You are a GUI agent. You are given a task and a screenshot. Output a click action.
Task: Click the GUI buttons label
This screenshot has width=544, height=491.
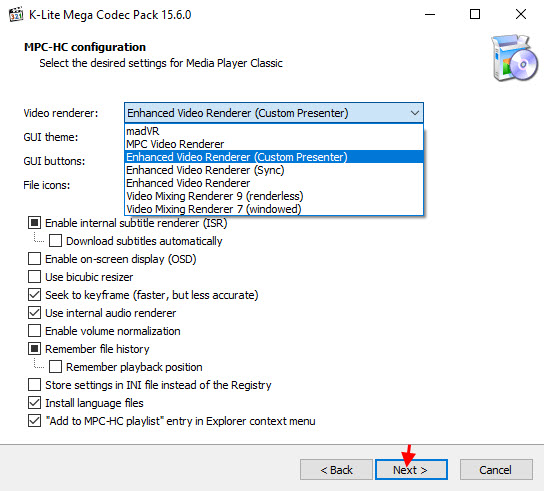[x=54, y=161]
